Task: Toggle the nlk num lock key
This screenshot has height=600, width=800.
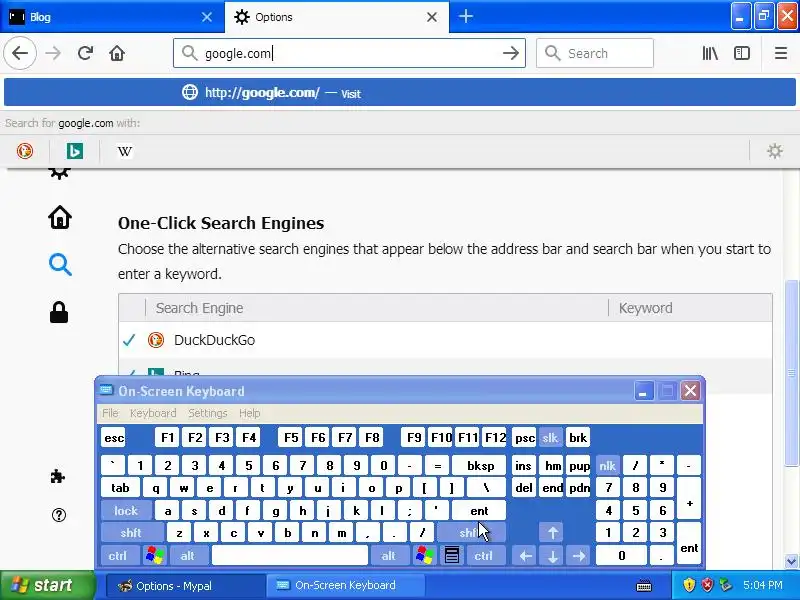Action: tap(607, 465)
